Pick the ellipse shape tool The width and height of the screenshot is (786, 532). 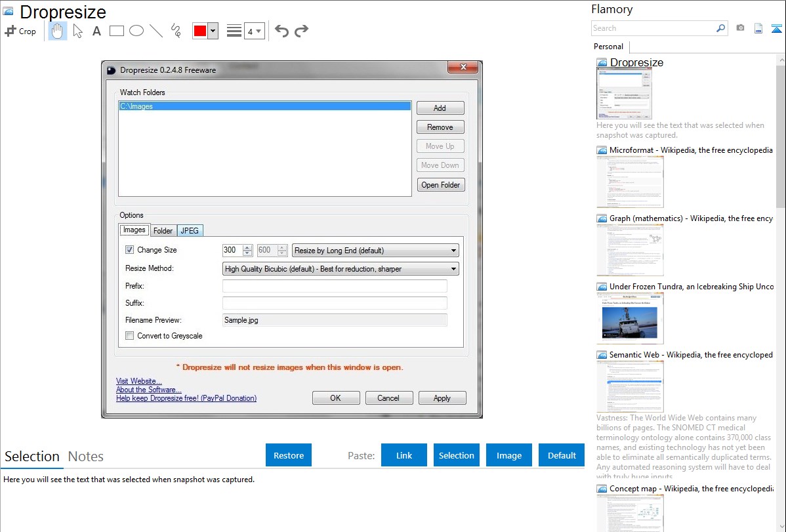136,31
